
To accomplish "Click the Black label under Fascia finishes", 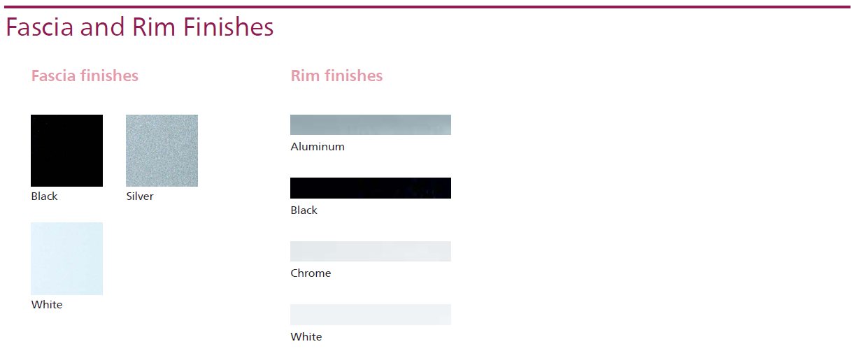I will pyautogui.click(x=44, y=196).
